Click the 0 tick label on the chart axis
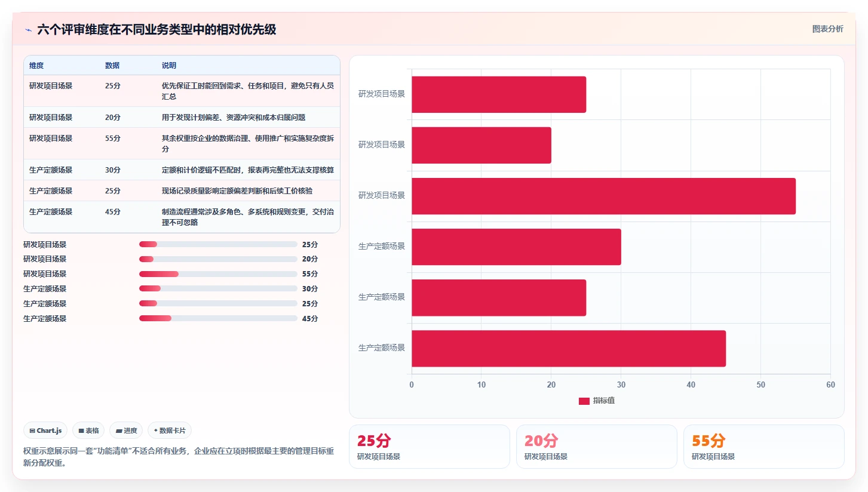This screenshot has height=492, width=868. [412, 385]
